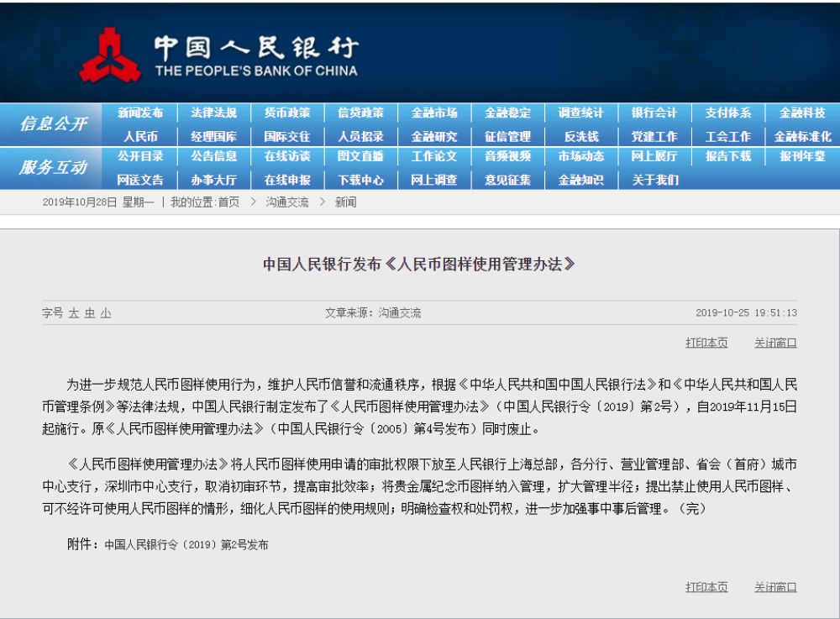Go to 报刊年鉴 section
This screenshot has height=619, width=840.
[802, 156]
